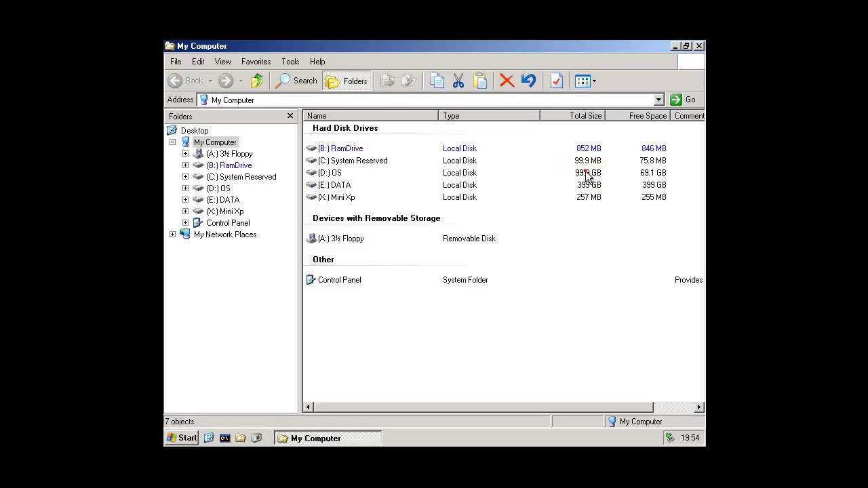Click in the Address bar field
The image size is (868, 488).
(x=431, y=100)
